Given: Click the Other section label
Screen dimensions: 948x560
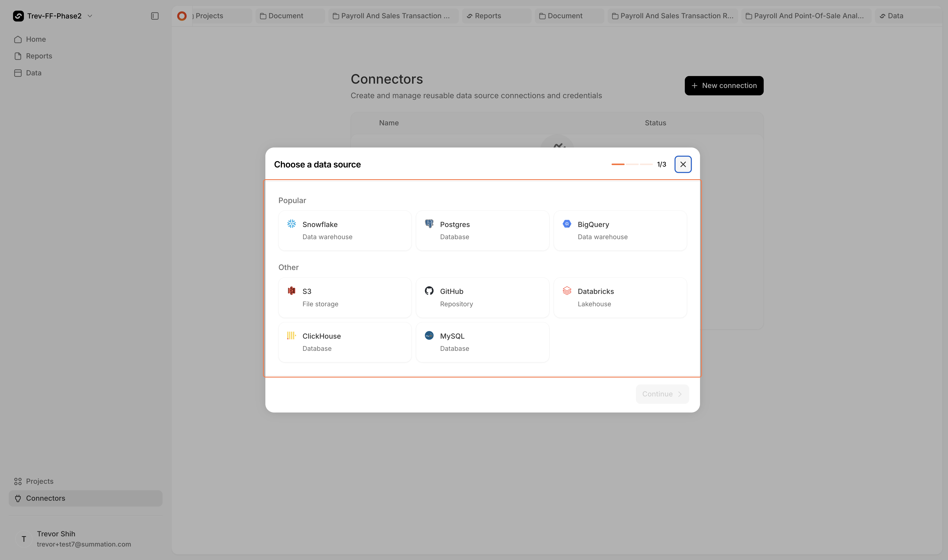Looking at the screenshot, I should coord(288,267).
